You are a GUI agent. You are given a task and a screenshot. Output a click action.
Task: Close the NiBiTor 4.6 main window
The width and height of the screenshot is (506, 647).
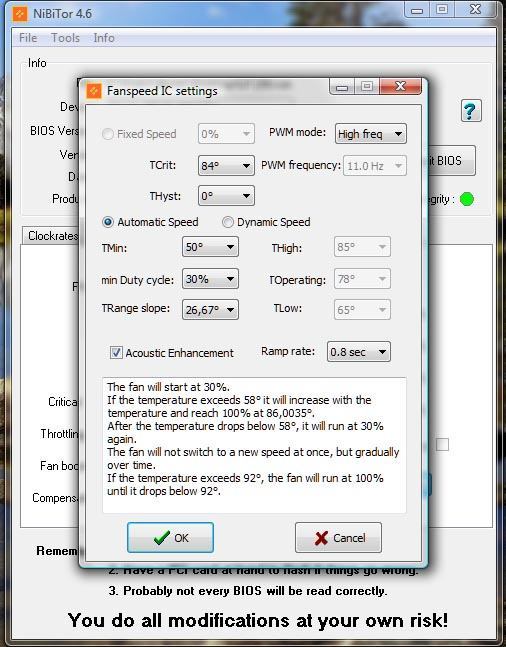click(x=476, y=9)
